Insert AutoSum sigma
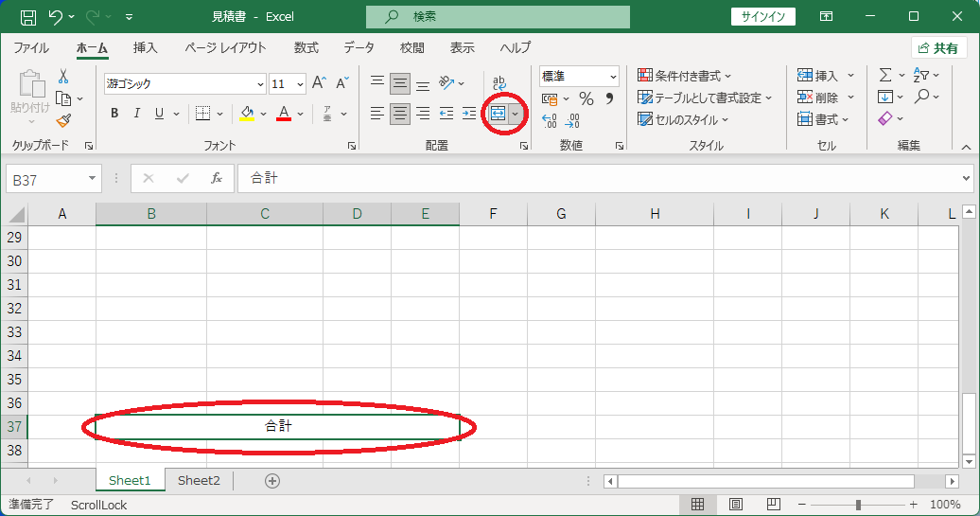The height and width of the screenshot is (516, 980). coord(885,75)
